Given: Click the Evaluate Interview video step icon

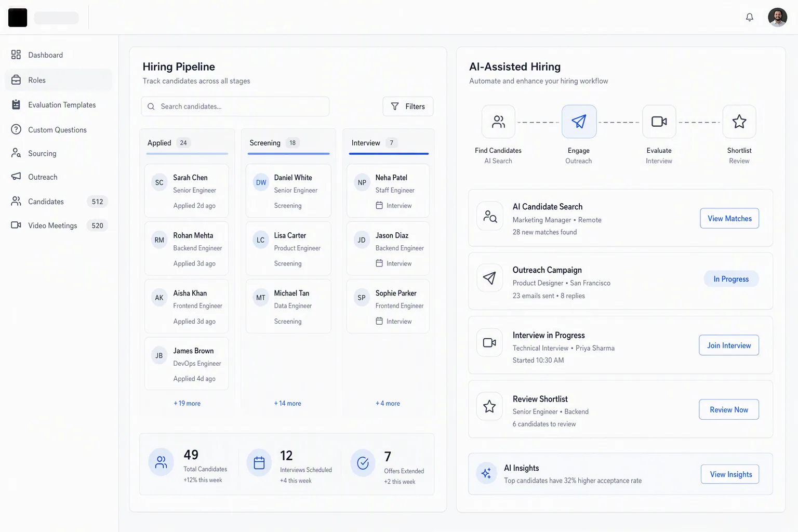Looking at the screenshot, I should tap(659, 122).
